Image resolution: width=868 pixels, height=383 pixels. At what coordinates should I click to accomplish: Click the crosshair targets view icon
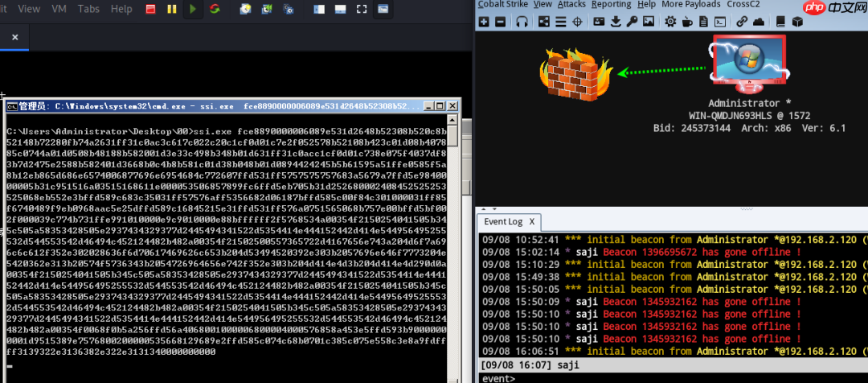coord(578,22)
